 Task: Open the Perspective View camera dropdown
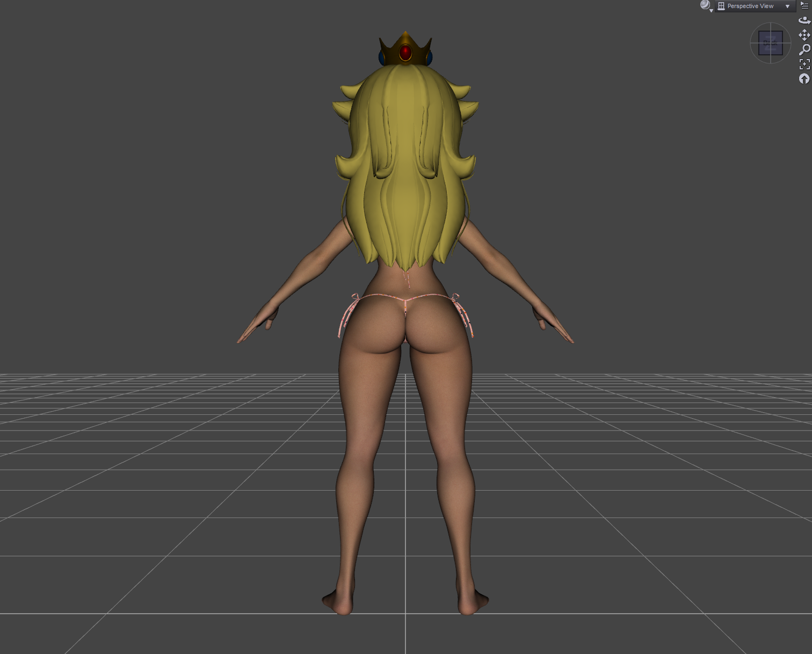coord(755,6)
